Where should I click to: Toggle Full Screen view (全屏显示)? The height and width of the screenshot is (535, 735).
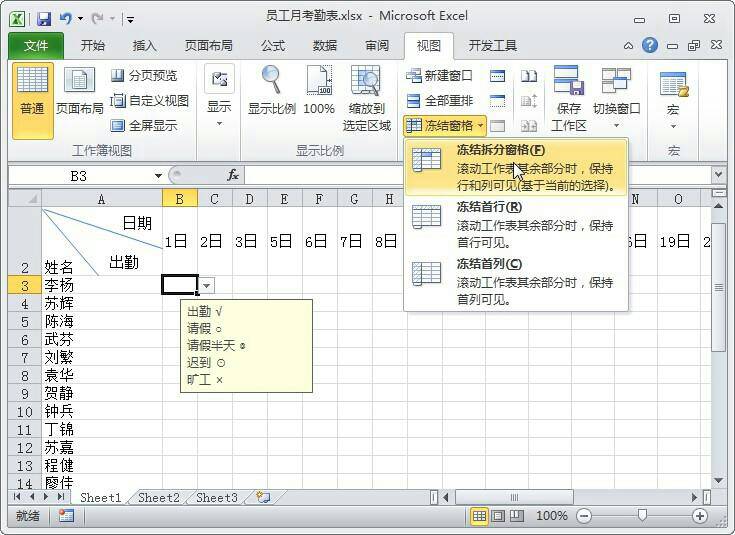(x=144, y=126)
